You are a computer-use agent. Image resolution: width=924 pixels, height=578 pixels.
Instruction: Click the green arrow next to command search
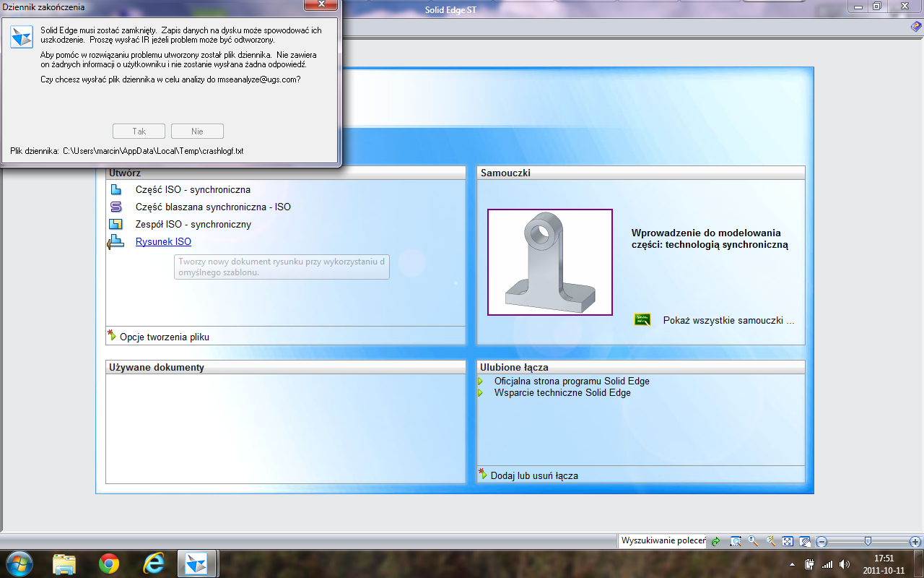coord(715,541)
